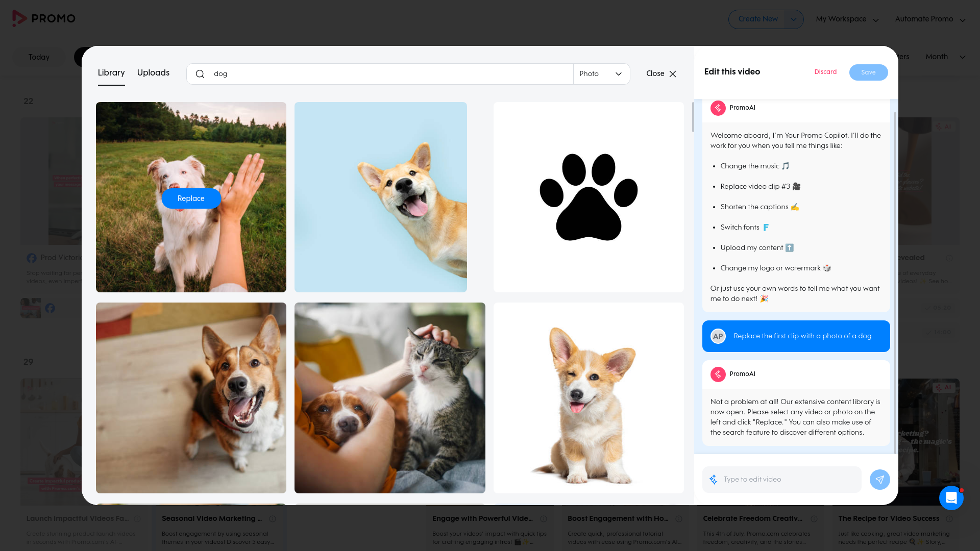The image size is (980, 551).
Task: Open the Month view dropdown
Action: tap(946, 57)
